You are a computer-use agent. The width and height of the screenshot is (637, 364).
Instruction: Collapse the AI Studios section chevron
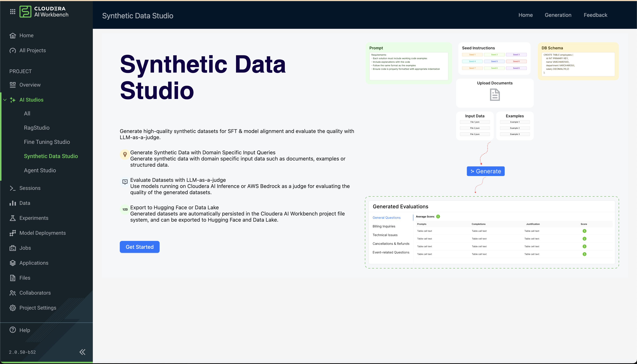click(x=5, y=100)
